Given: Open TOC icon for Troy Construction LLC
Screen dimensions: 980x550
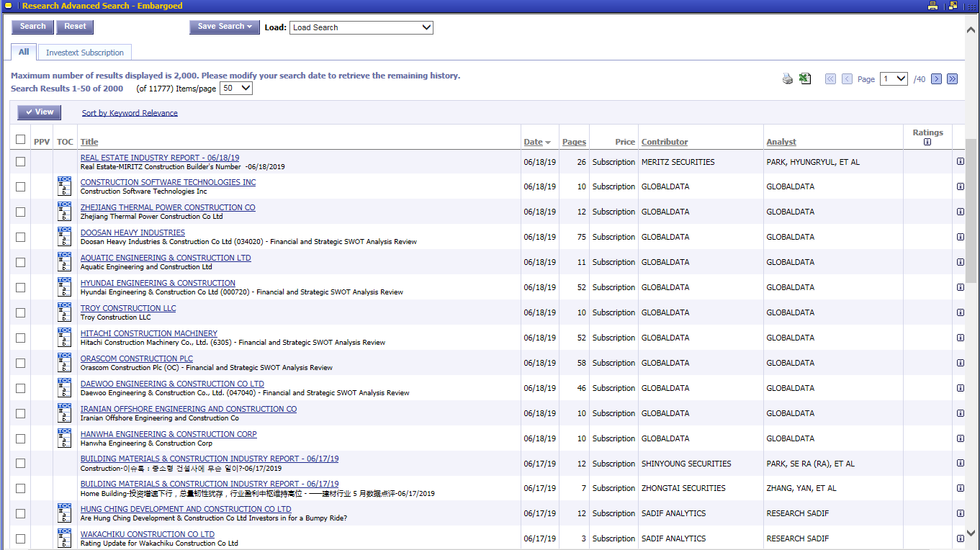Looking at the screenshot, I should [65, 312].
